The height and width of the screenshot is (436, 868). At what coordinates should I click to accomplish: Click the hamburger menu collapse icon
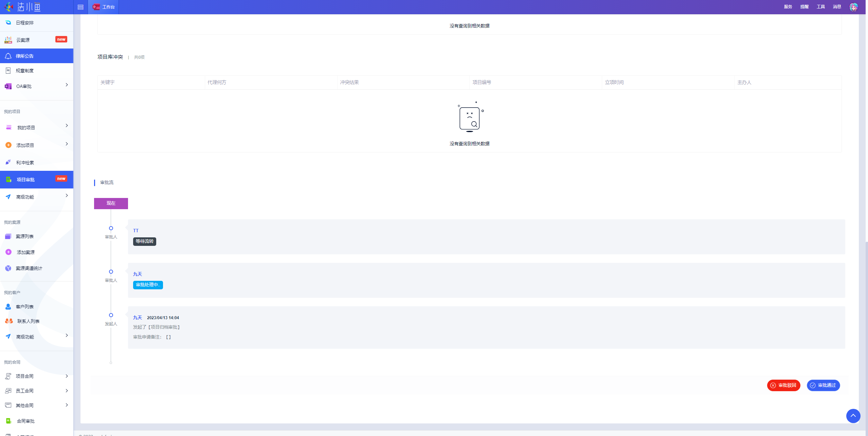pyautogui.click(x=80, y=7)
